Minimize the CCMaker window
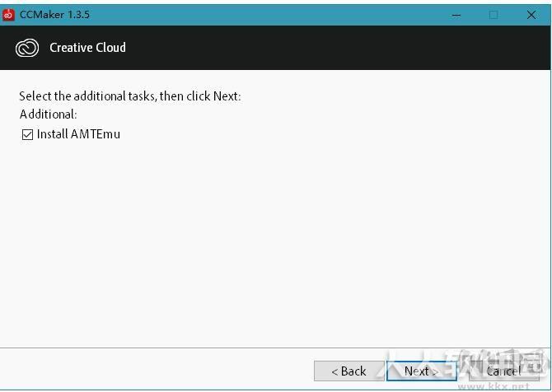 point(456,15)
